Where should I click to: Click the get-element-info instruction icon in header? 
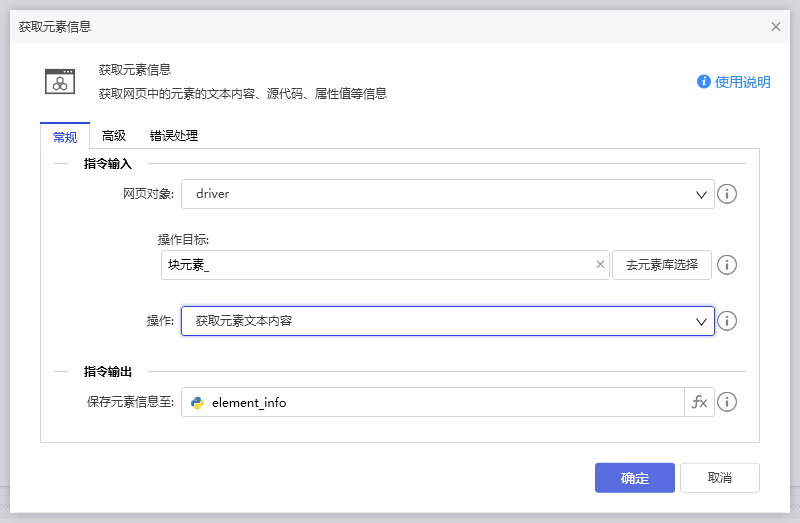(60, 82)
